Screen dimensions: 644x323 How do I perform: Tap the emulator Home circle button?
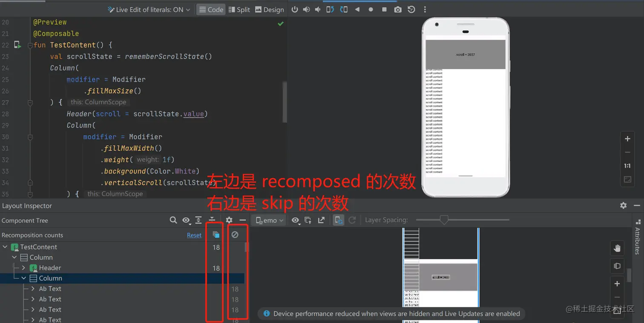pyautogui.click(x=371, y=9)
